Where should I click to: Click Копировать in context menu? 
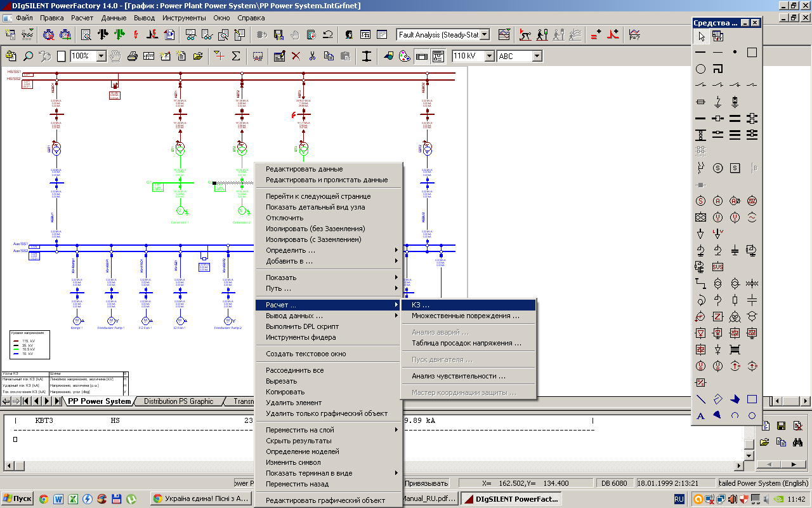329,392
